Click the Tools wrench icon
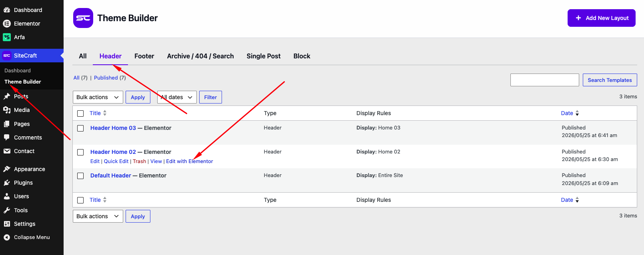 pyautogui.click(x=7, y=210)
